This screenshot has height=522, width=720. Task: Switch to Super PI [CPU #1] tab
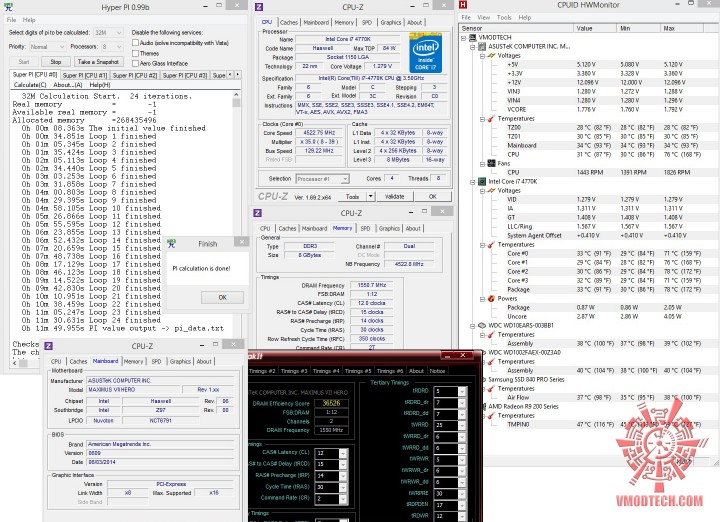tap(84, 75)
